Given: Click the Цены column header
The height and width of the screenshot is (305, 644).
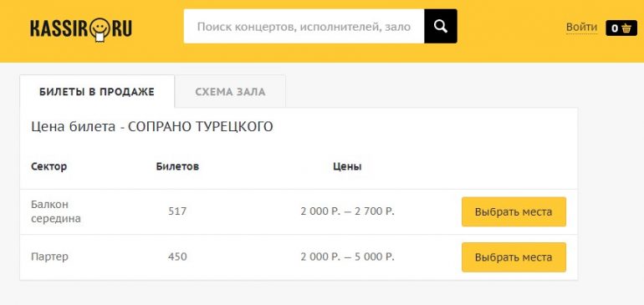Looking at the screenshot, I should (x=347, y=166).
